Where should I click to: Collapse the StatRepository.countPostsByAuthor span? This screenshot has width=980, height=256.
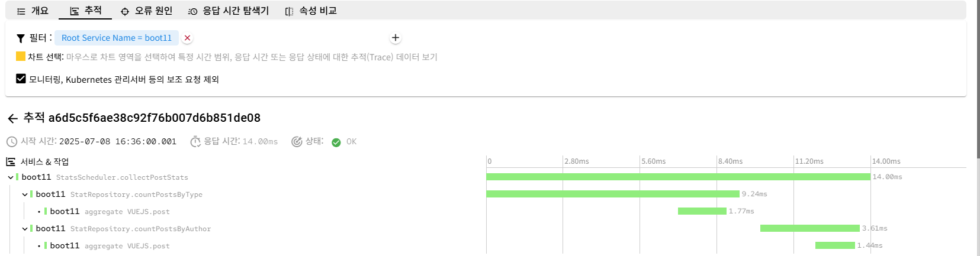tap(25, 229)
